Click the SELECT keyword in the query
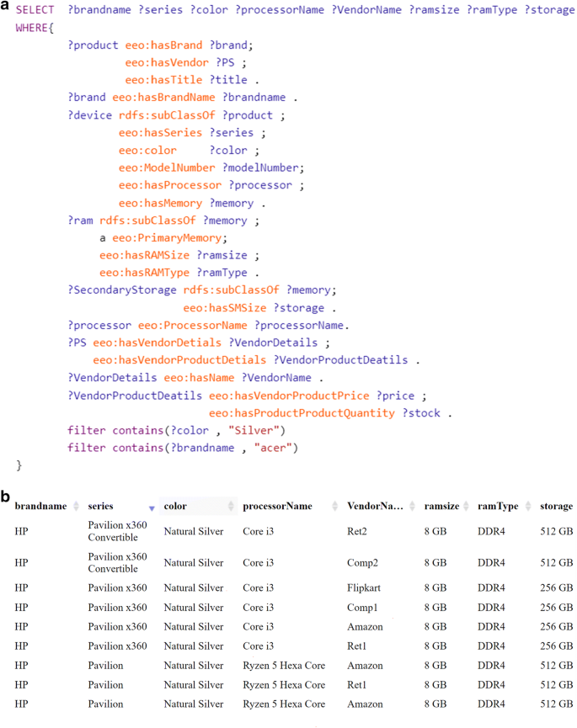Screen dimensions: 577x728 click(35, 10)
